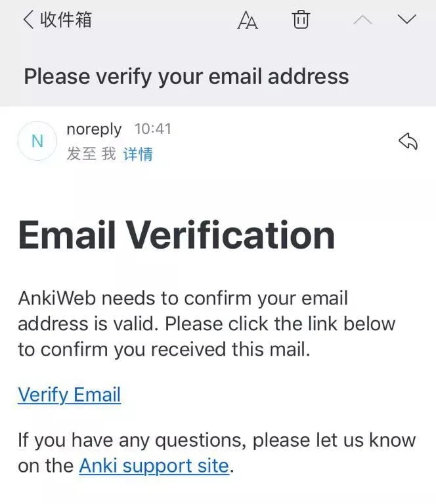
Task: Tap the 发至 我 recipient text
Action: coord(91,154)
